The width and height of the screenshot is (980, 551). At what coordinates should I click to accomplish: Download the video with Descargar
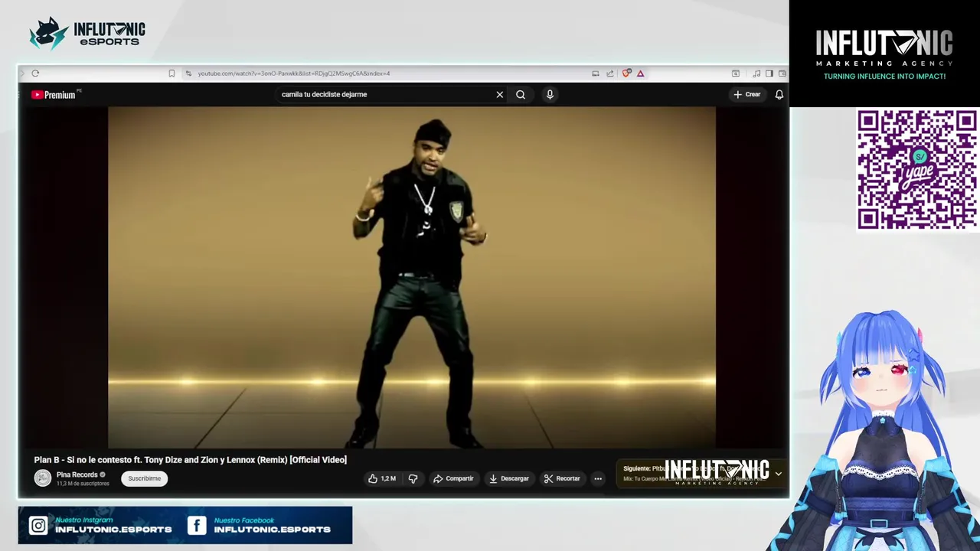(509, 479)
